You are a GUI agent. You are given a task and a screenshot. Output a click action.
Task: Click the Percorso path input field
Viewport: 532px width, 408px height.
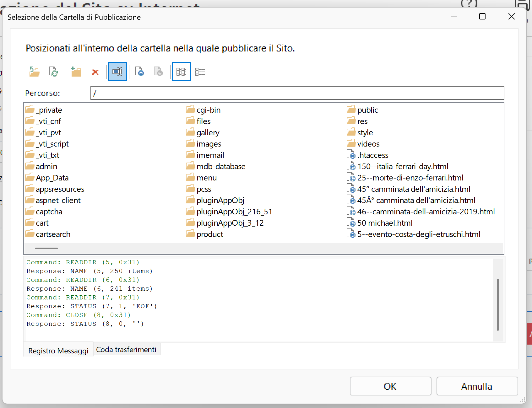click(297, 93)
